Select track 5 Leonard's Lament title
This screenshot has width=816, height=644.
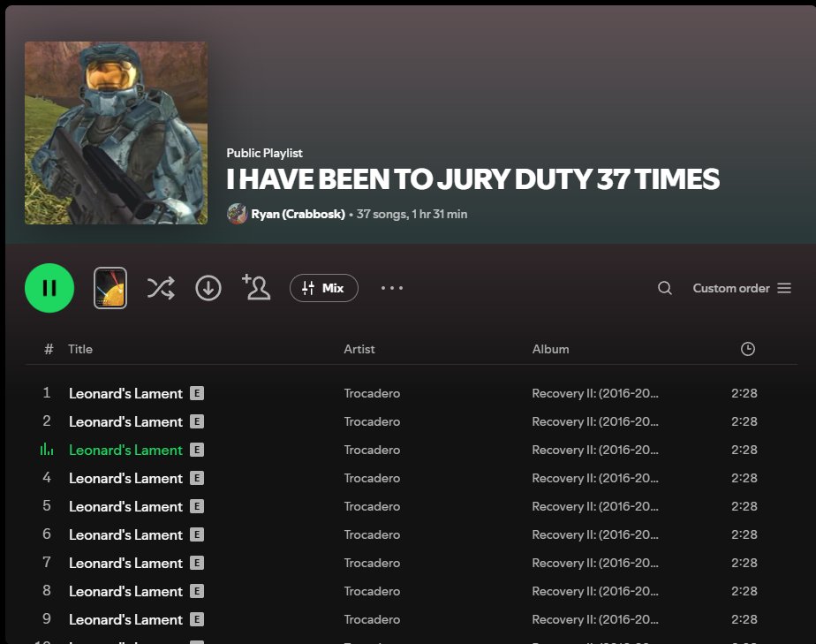tap(125, 506)
